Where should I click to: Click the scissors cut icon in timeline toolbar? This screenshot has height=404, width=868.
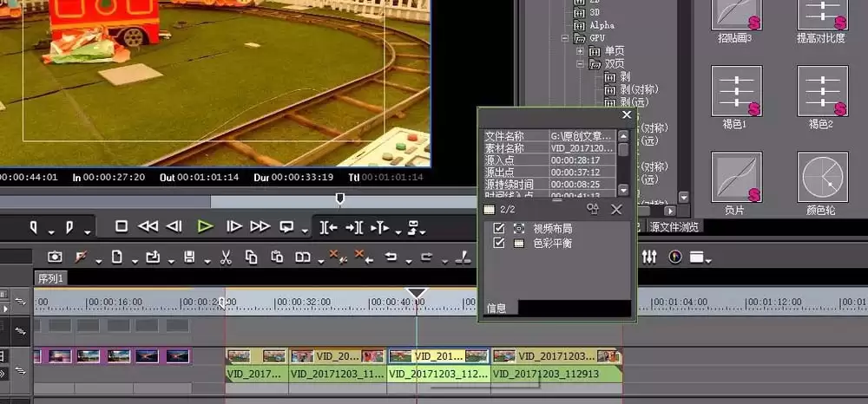click(226, 257)
